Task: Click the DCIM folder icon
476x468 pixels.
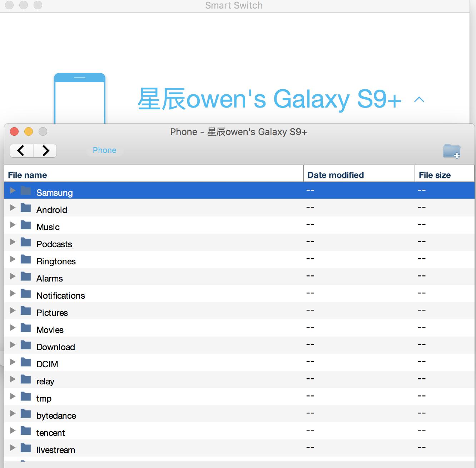Action: [x=26, y=362]
